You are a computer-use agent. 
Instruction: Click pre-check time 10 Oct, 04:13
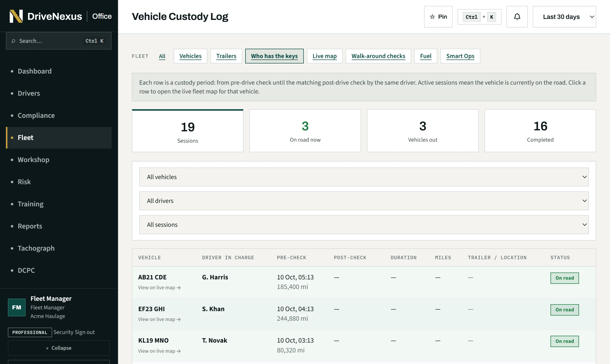click(295, 309)
